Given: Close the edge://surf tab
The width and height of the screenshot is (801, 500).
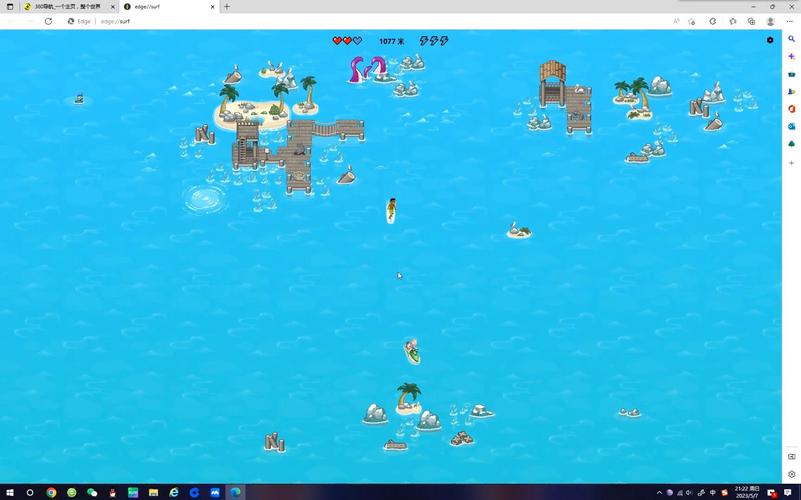Looking at the screenshot, I should point(213,7).
